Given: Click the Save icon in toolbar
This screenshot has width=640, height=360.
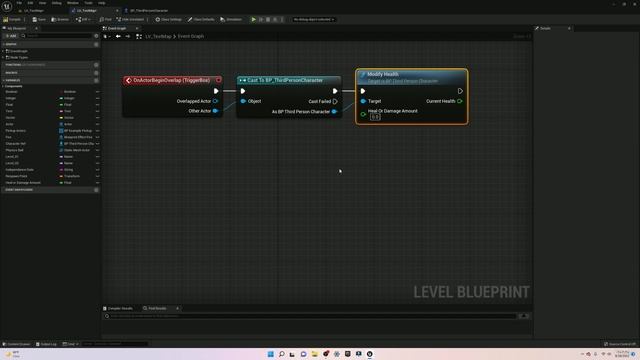Looking at the screenshot, I should 39,20.
